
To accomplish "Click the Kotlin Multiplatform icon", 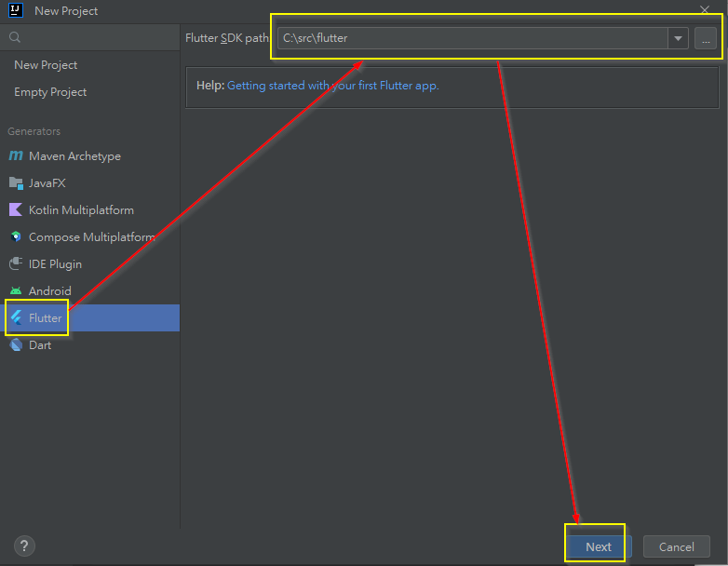I will (x=16, y=209).
